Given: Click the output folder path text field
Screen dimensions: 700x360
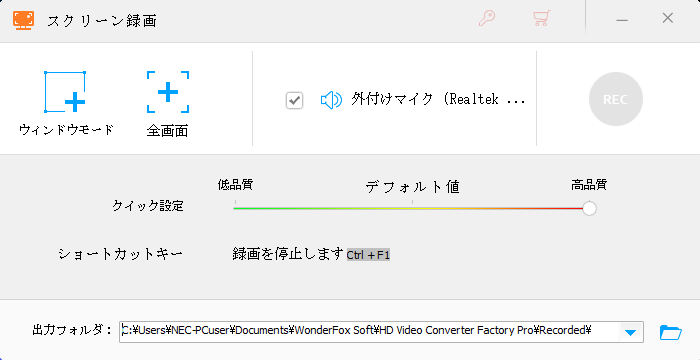Looking at the screenshot, I should [371, 332].
